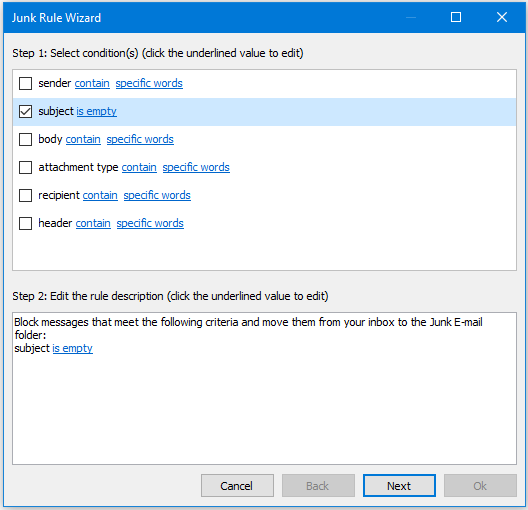Enable the recipient condition checkbox
This screenshot has height=510, width=528.
tap(25, 195)
